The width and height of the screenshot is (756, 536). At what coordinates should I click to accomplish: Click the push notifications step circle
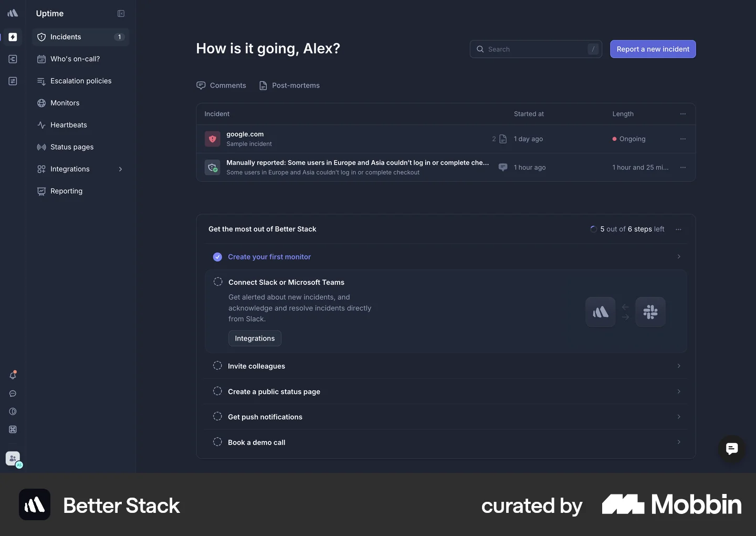[217, 416]
